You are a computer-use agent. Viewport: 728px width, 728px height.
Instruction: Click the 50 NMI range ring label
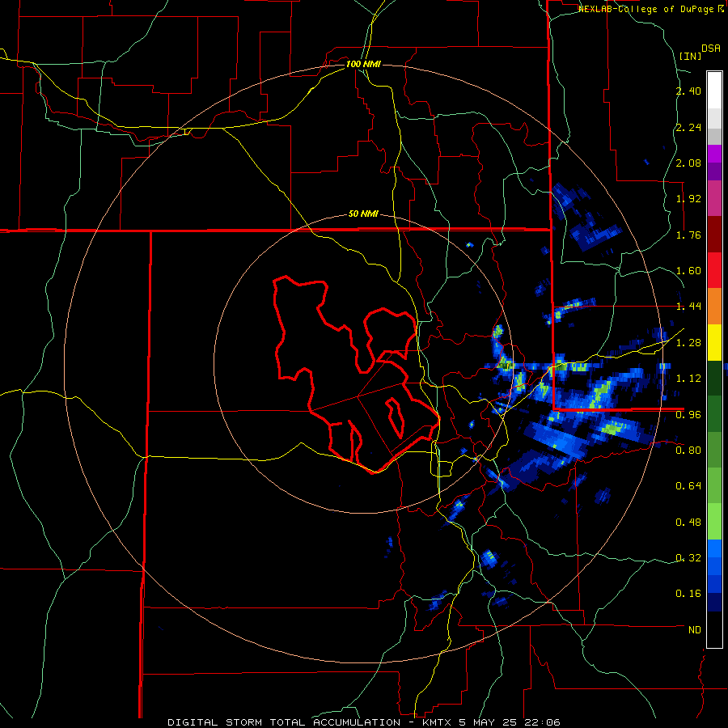point(363,214)
